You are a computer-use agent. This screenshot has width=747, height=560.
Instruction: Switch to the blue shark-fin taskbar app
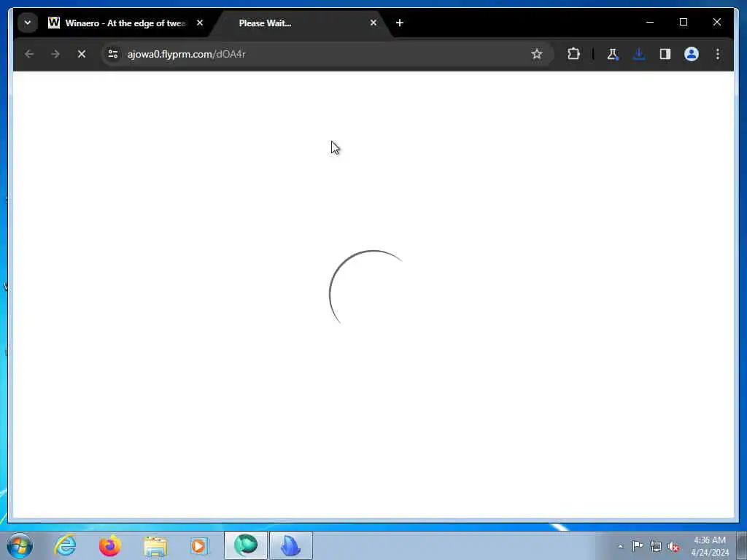pyautogui.click(x=290, y=545)
